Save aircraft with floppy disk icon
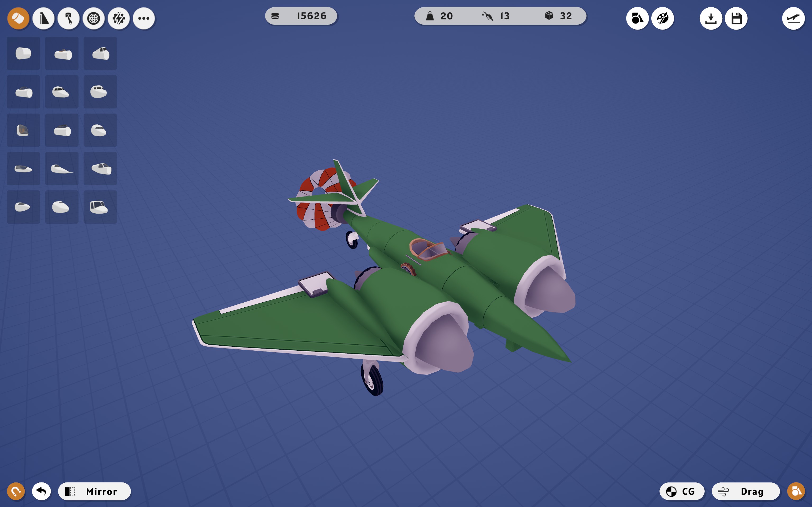Image resolution: width=812 pixels, height=507 pixels. (x=736, y=18)
